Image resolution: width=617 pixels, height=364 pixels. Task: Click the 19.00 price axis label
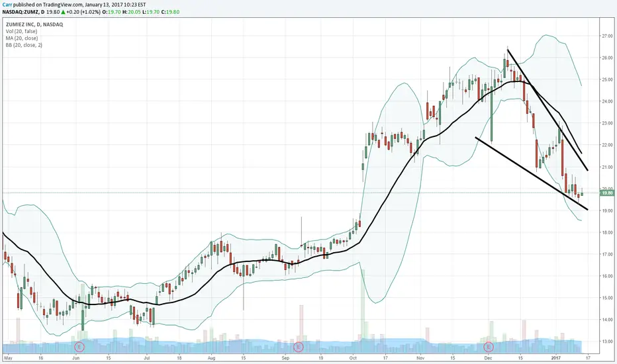coord(607,211)
